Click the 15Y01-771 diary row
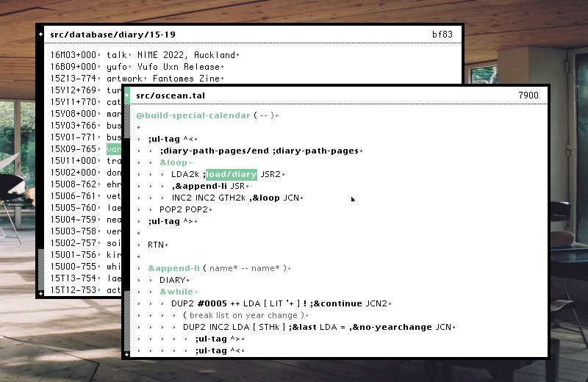This screenshot has height=382, width=588. tap(85, 137)
